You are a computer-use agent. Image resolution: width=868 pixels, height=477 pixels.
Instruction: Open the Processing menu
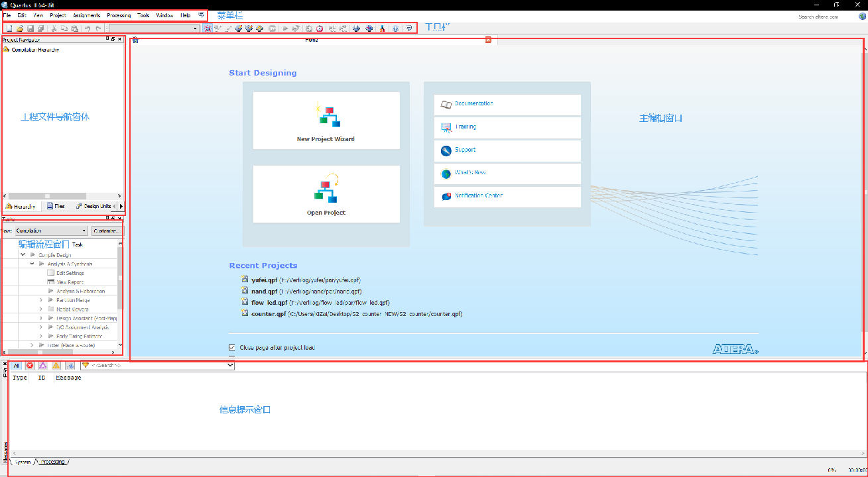click(119, 15)
